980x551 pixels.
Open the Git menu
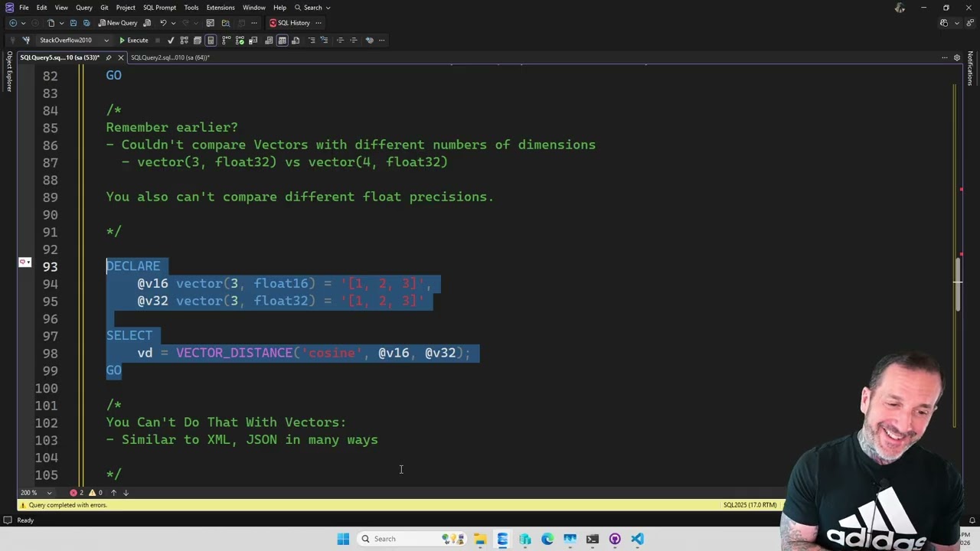[104, 8]
